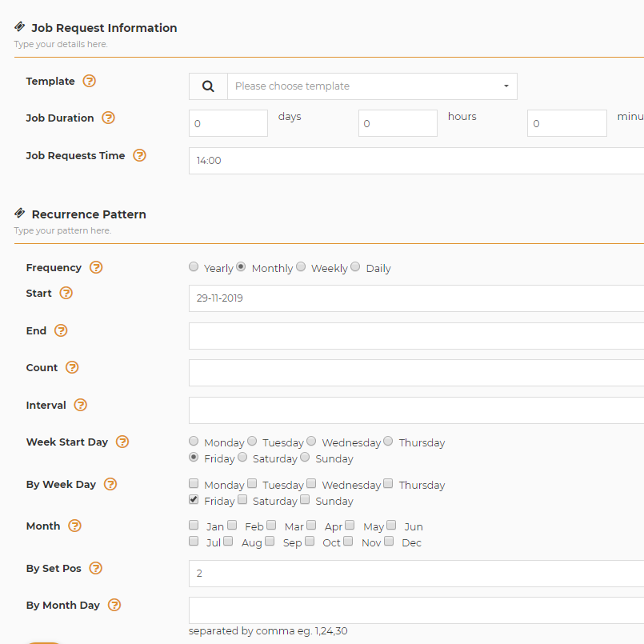Click the Start date field 29-11-2019
The height and width of the screenshot is (644, 644).
(x=416, y=298)
